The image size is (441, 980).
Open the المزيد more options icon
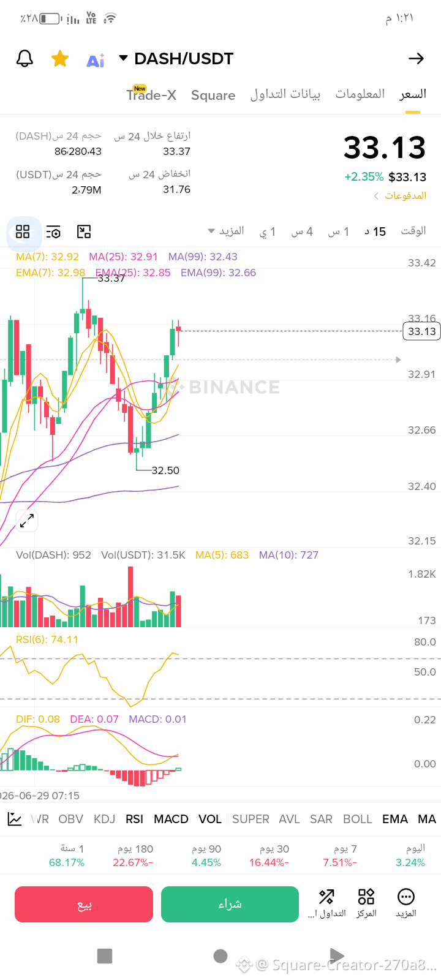(x=405, y=903)
